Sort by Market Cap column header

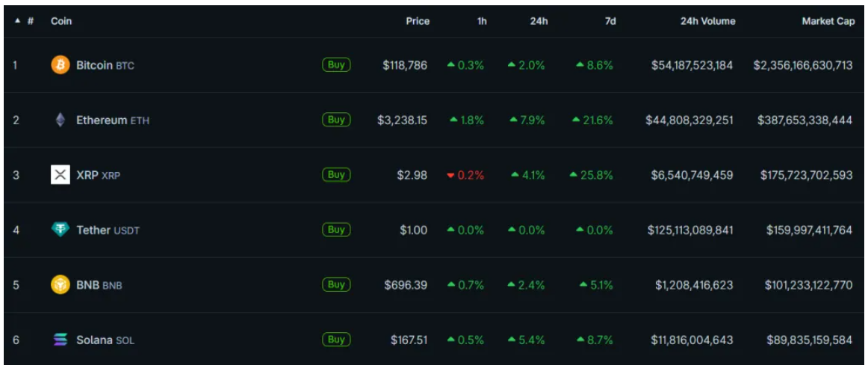click(828, 22)
